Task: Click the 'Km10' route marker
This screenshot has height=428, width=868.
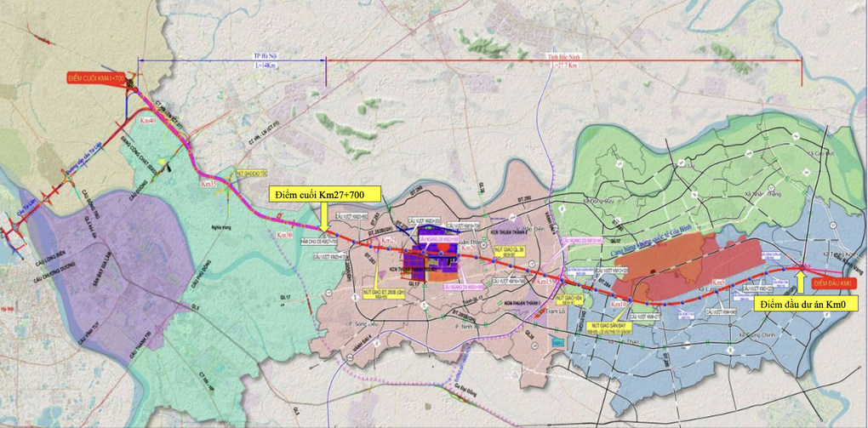Action: [619, 305]
